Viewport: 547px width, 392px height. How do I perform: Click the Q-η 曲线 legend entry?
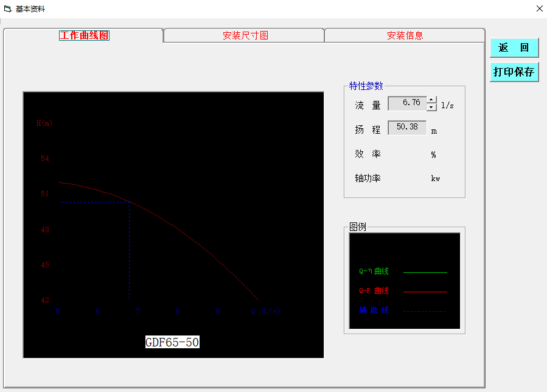coord(374,272)
